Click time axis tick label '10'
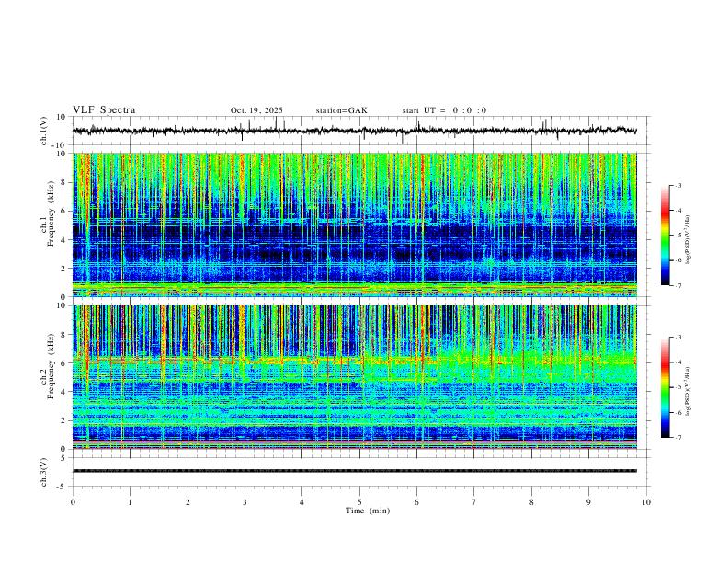 (x=646, y=502)
